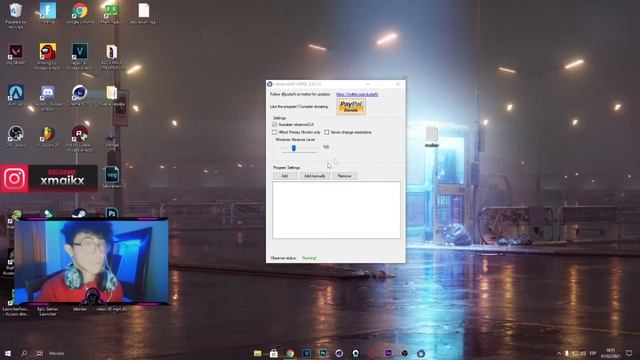This screenshot has width=640, height=360.
Task: Close the vibranceGUI window
Action: [398, 84]
